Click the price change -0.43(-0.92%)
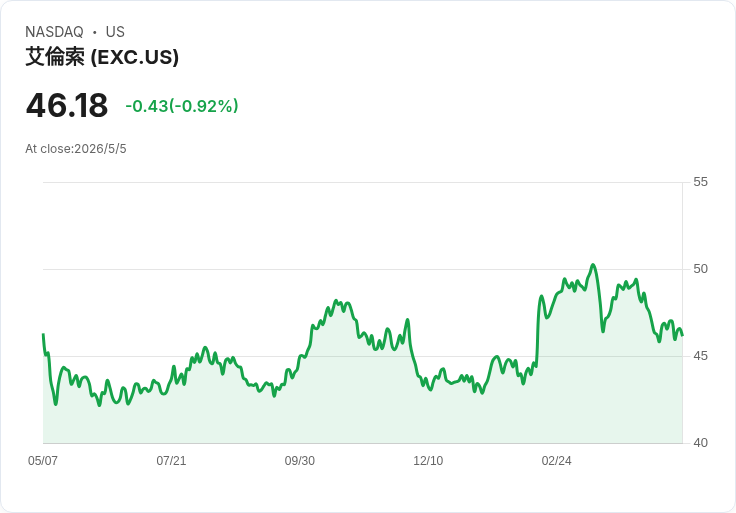This screenshot has height=513, width=736. [182, 106]
